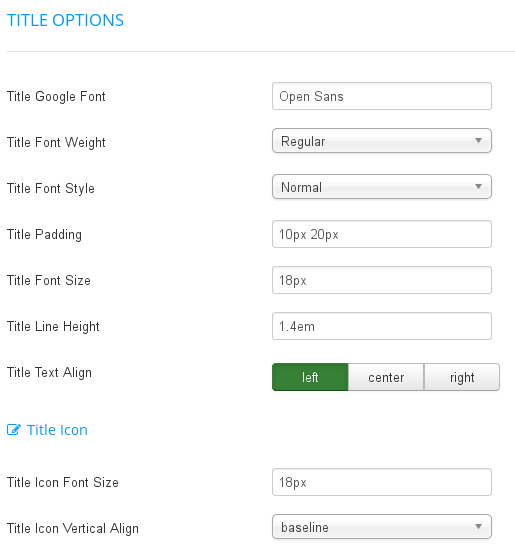The image size is (515, 554).
Task: Choose center for Title Text Align
Action: (386, 377)
